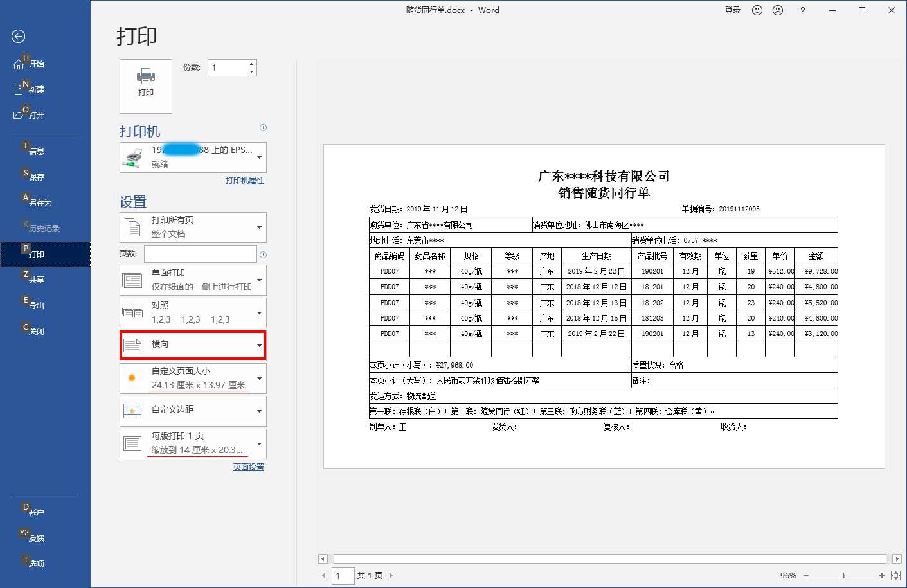Open the 每版打印 1 页 pages-per-sheet dropdown
The height and width of the screenshot is (588, 907).
pos(193,444)
